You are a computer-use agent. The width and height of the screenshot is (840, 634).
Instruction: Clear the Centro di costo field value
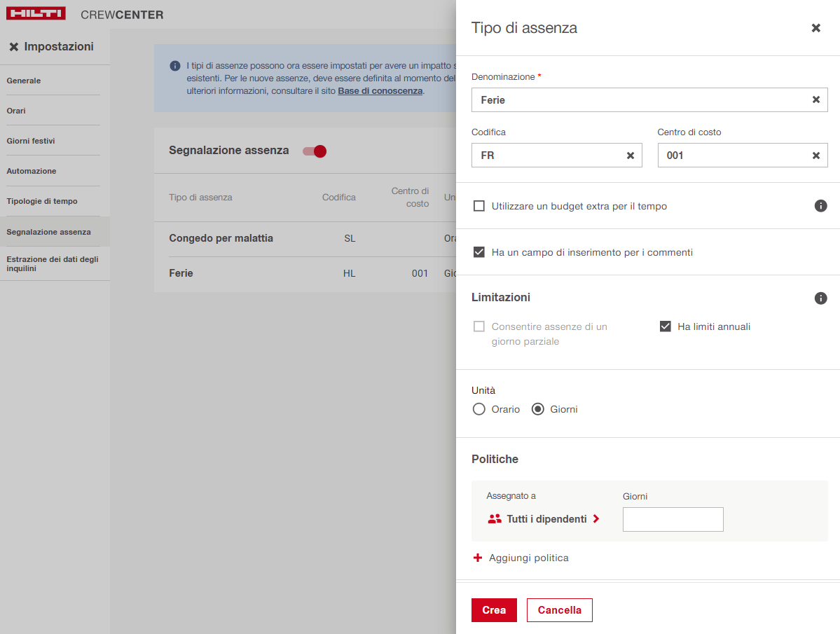coord(815,156)
